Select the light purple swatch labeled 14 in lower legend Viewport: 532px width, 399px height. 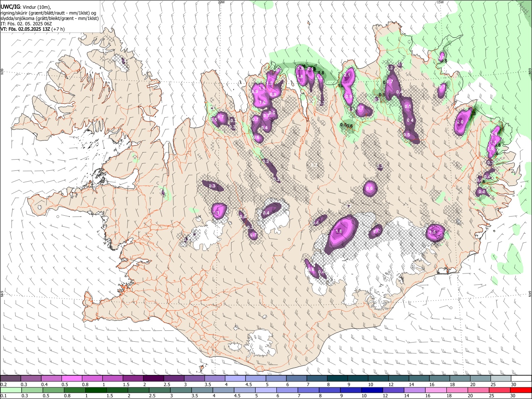tap(415, 390)
